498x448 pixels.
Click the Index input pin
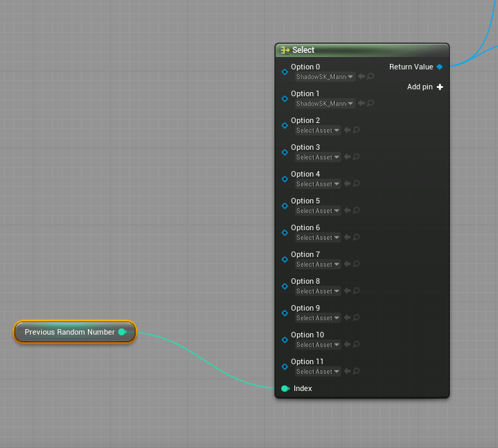[x=285, y=388]
